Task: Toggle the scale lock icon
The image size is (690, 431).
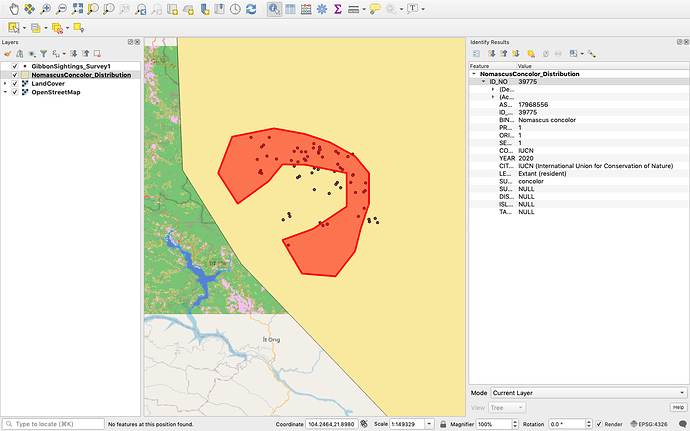Action: [443, 424]
